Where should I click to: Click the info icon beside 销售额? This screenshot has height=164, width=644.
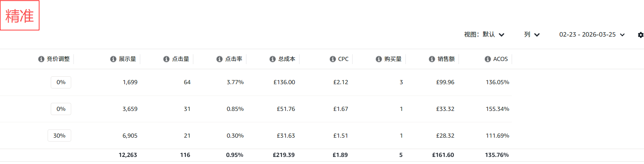432,59
